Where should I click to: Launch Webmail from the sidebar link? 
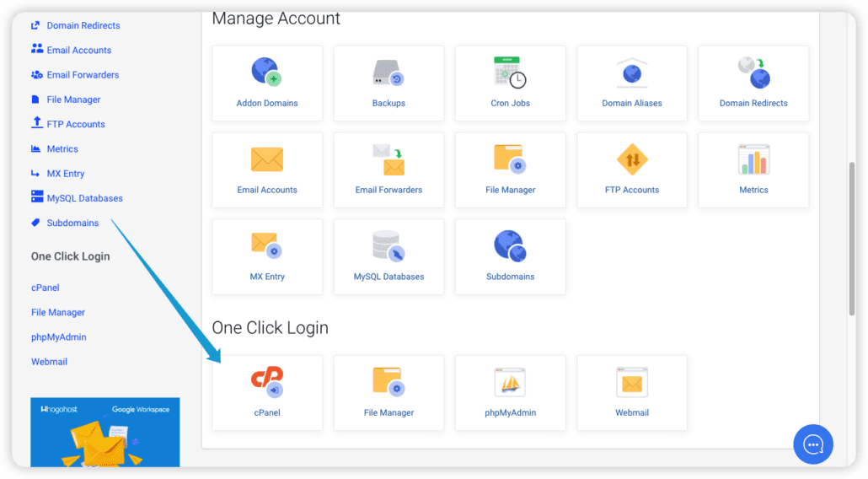pos(49,362)
